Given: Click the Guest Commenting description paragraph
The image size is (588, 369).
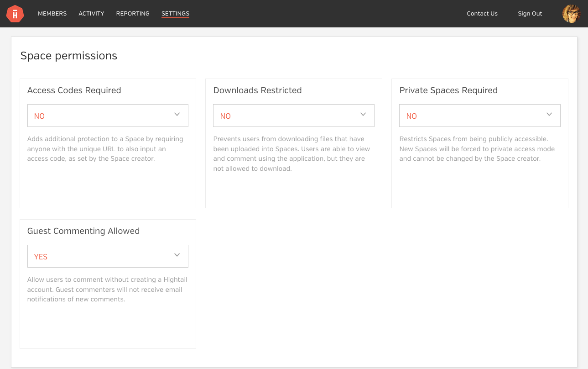Looking at the screenshot, I should click(x=107, y=290).
